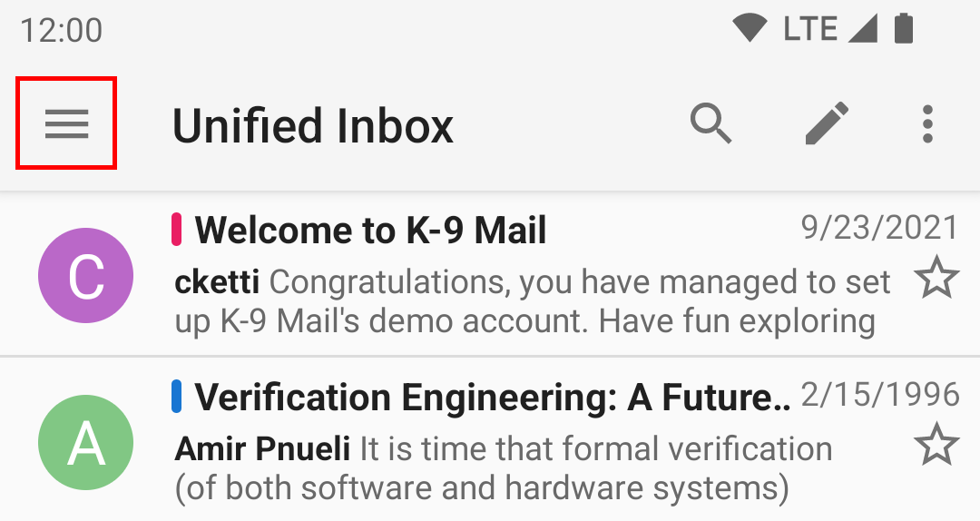Click the blue account color chip
This screenshot has width=980, height=521.
[177, 397]
